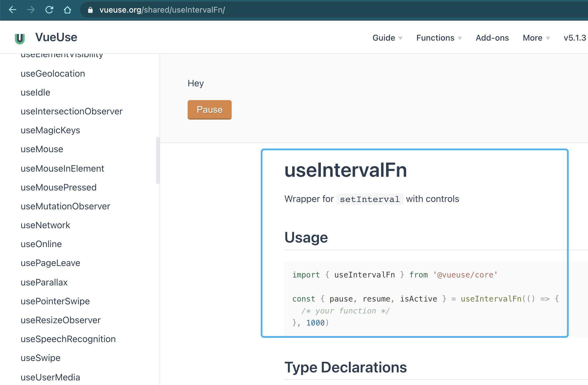588x385 pixels.
Task: Open useMagicKeys in sidebar
Action: pyautogui.click(x=50, y=130)
